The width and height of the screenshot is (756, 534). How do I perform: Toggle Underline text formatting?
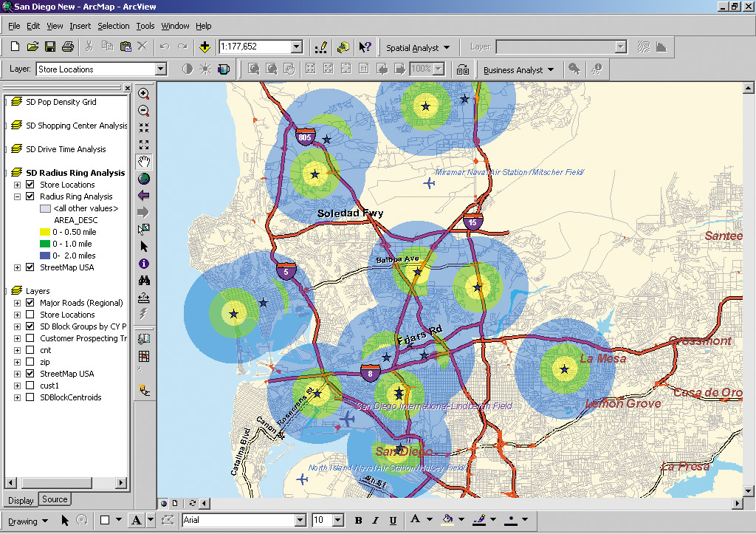click(x=393, y=520)
